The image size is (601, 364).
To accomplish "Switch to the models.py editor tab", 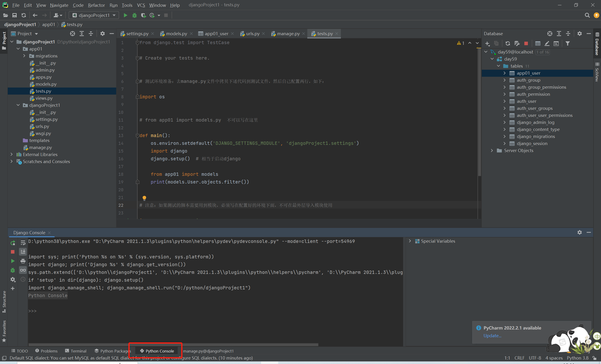I will coord(176,34).
